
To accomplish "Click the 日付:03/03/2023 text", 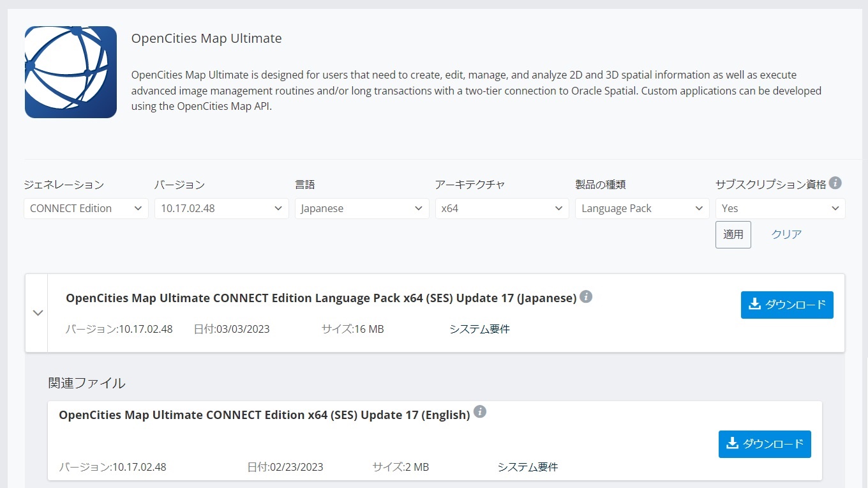I will coord(232,330).
